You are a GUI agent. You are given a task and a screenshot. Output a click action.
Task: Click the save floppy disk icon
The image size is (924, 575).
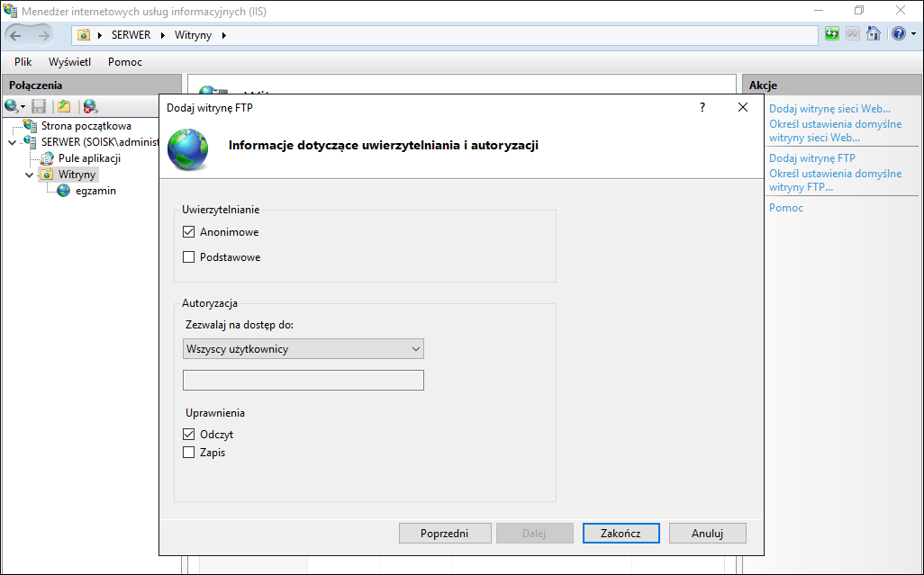(x=39, y=106)
